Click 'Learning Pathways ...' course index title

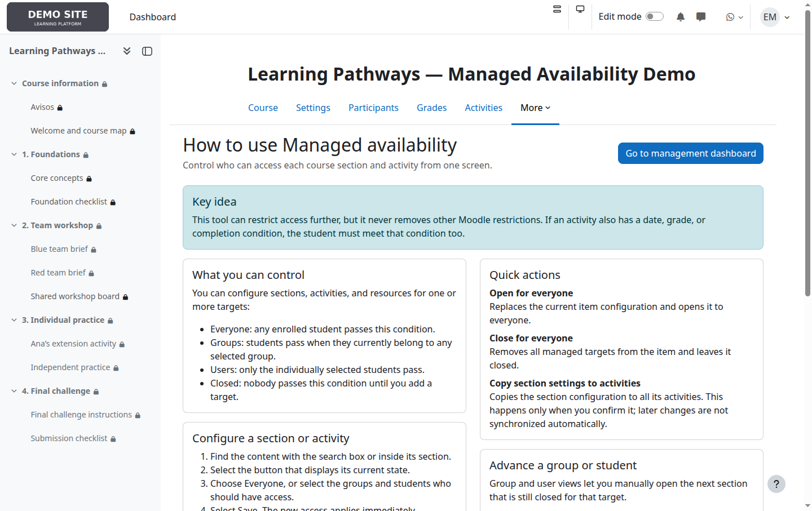point(57,51)
